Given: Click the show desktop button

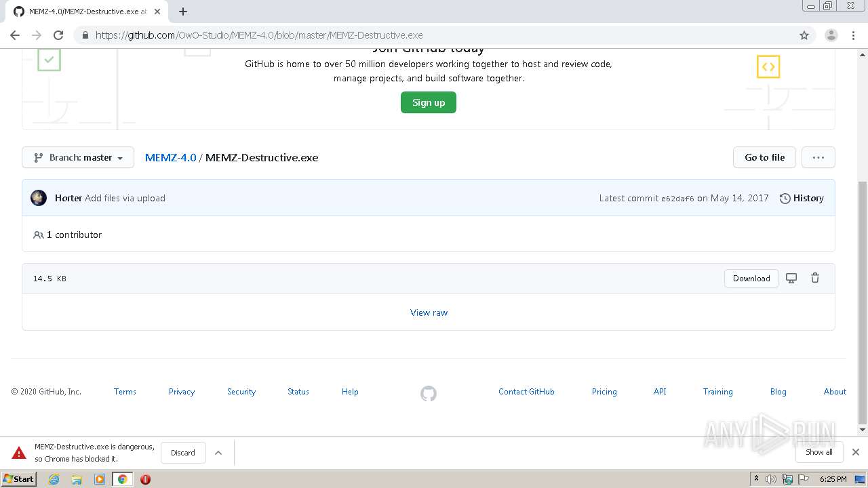Looking at the screenshot, I should 861,479.
